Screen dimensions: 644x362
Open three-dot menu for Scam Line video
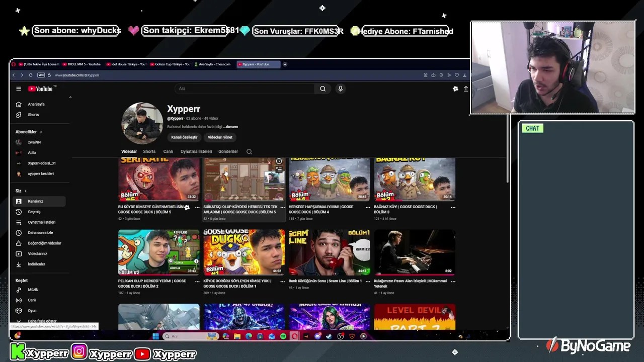click(x=368, y=282)
